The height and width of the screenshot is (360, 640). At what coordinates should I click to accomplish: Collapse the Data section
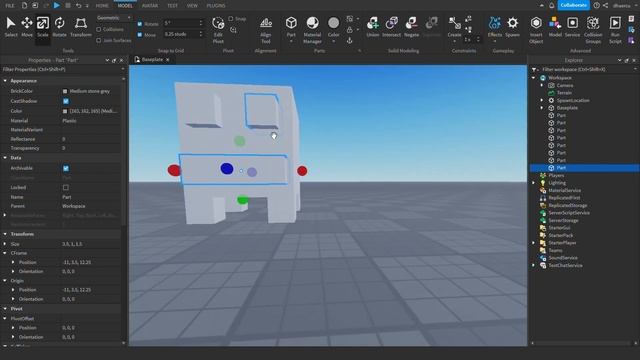pyautogui.click(x=5, y=158)
